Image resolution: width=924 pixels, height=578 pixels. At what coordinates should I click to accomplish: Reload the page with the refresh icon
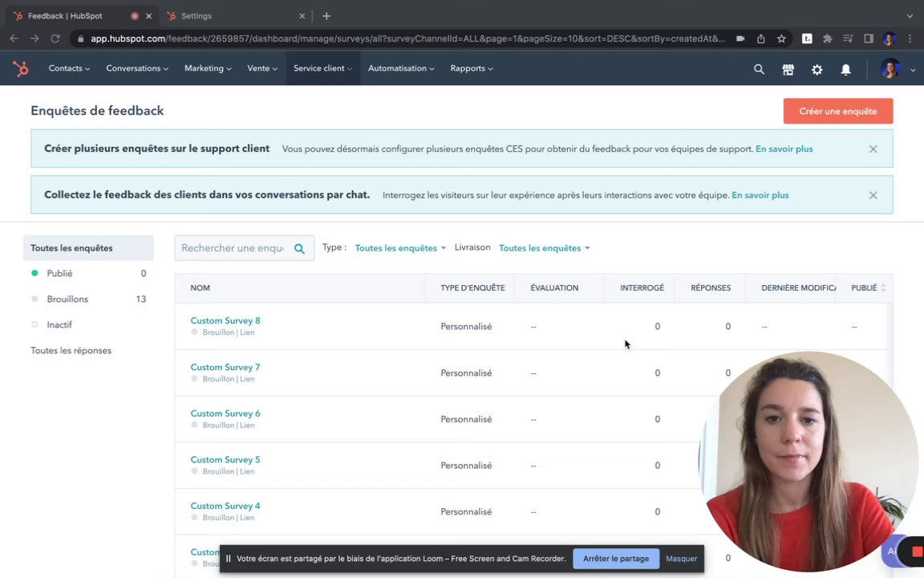click(55, 39)
